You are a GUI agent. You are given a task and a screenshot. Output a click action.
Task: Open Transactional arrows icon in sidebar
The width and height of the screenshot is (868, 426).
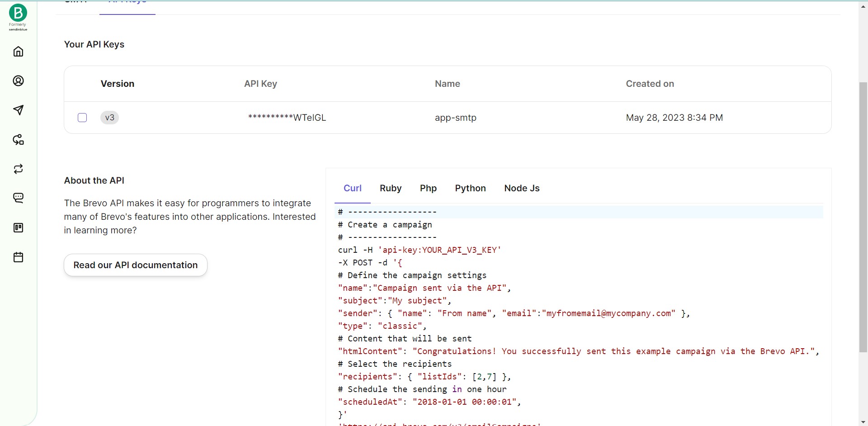(18, 169)
